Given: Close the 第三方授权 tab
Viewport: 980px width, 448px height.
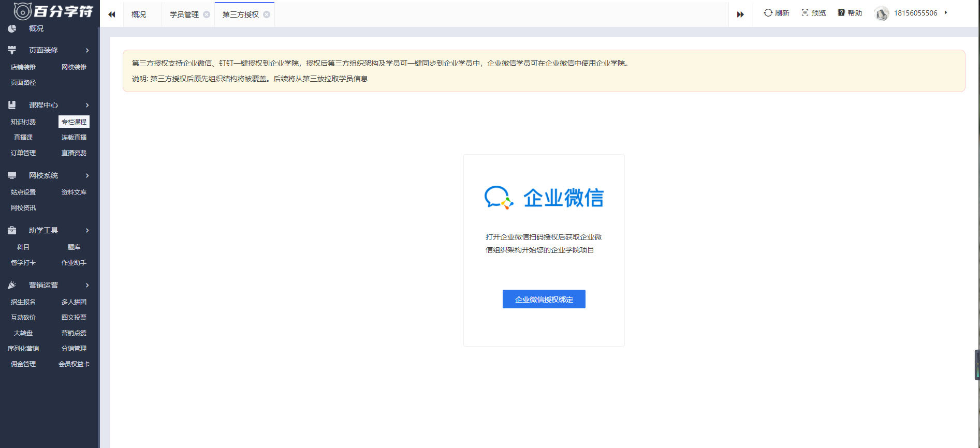Looking at the screenshot, I should [267, 14].
